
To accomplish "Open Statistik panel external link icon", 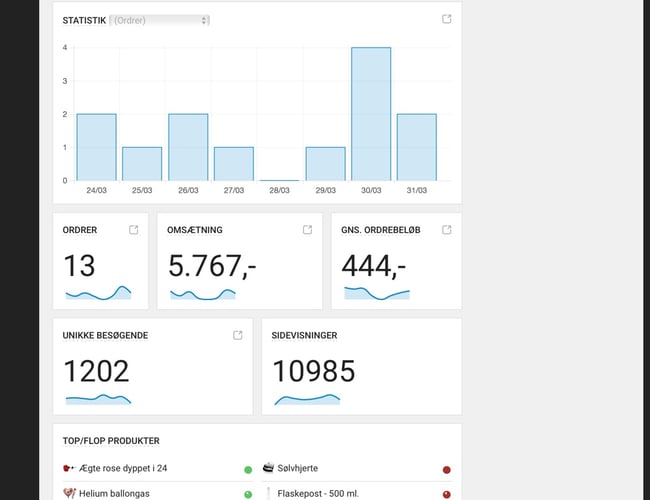I will tap(447, 20).
